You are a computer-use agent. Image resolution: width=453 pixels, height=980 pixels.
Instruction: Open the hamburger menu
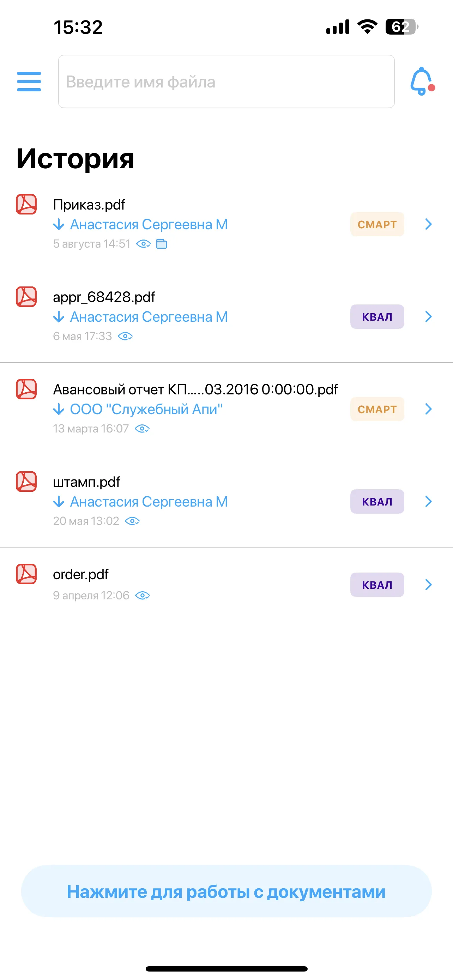click(x=29, y=81)
